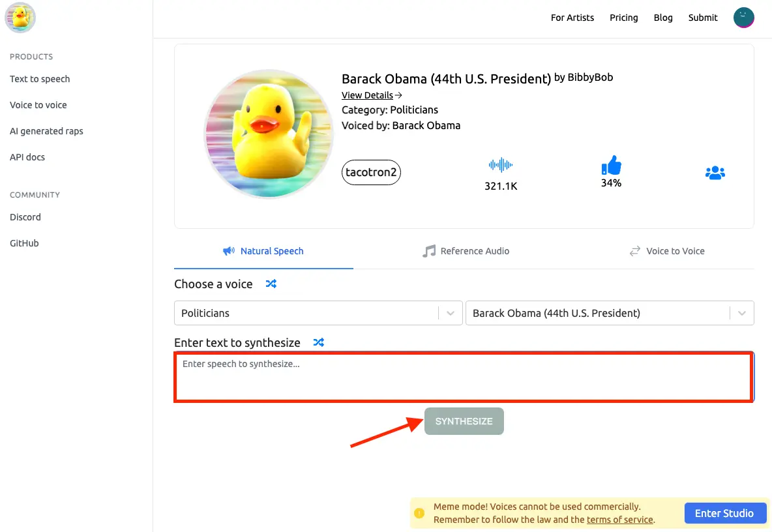772x532 pixels.
Task: Click the swap arrows icon for Voice to Voice
Action: (x=634, y=251)
